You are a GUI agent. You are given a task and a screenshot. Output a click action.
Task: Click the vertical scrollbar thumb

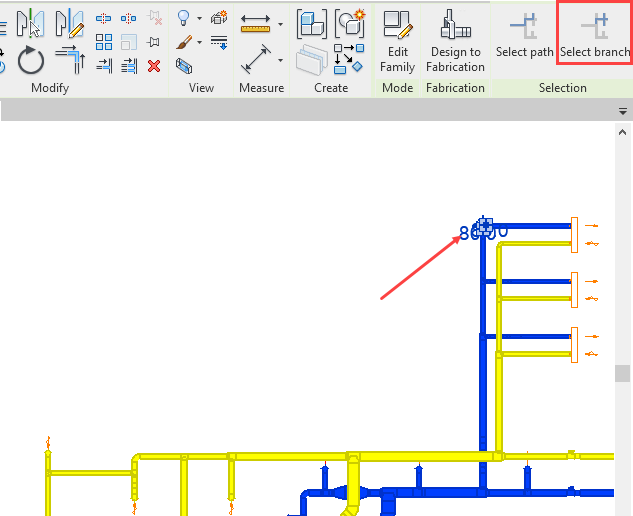(622, 373)
